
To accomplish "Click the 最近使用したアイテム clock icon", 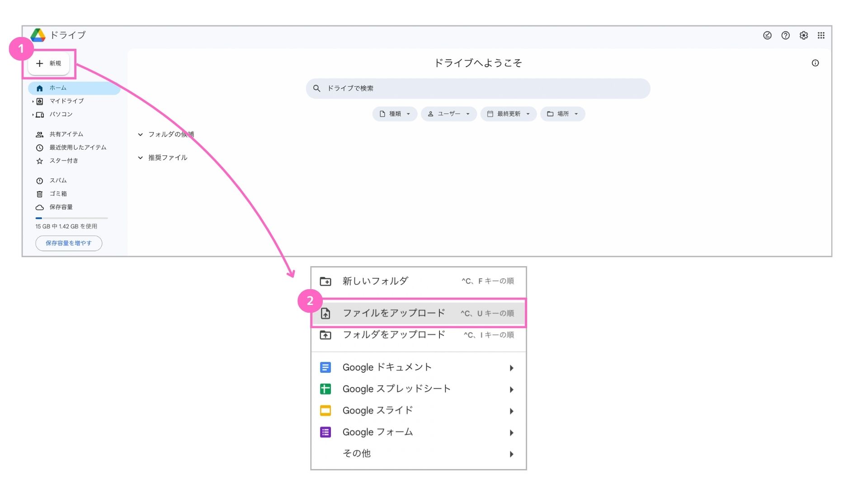I will [x=40, y=148].
